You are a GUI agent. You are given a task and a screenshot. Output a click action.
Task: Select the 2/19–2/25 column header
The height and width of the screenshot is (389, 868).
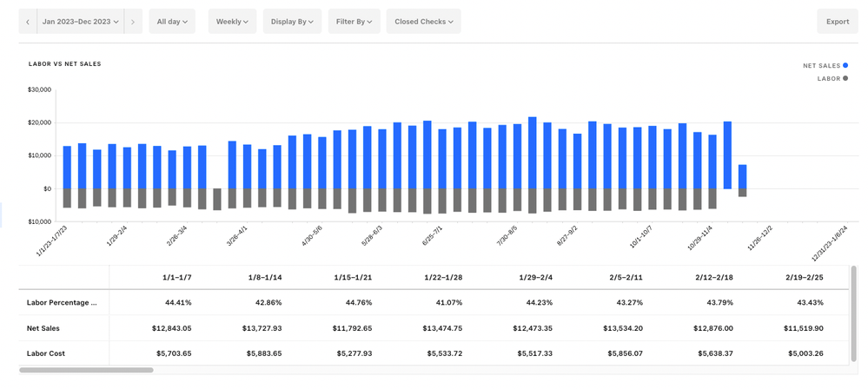[805, 277]
